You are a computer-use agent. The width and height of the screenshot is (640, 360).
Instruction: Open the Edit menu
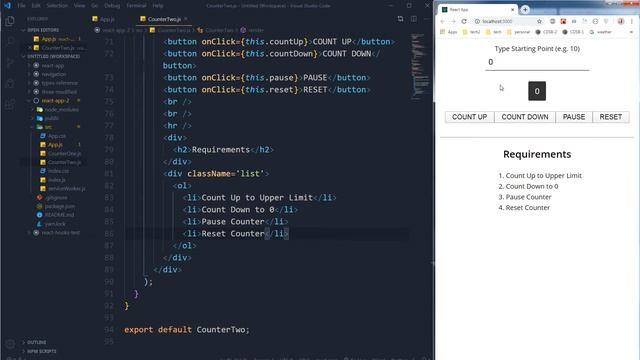(36, 6)
